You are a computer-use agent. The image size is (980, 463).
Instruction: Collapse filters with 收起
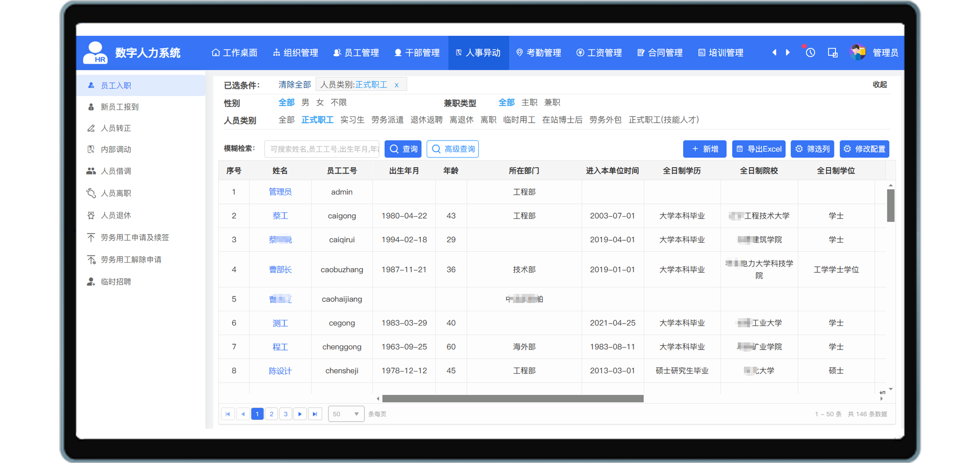tap(880, 85)
